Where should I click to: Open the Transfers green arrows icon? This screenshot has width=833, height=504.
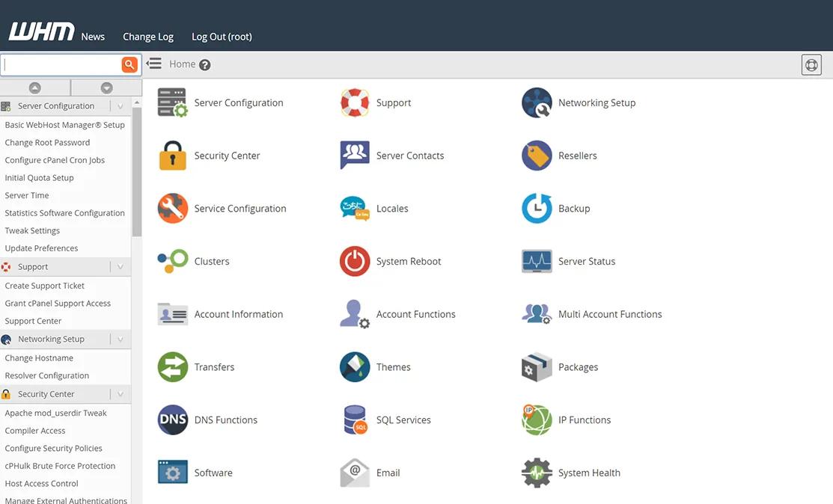173,366
